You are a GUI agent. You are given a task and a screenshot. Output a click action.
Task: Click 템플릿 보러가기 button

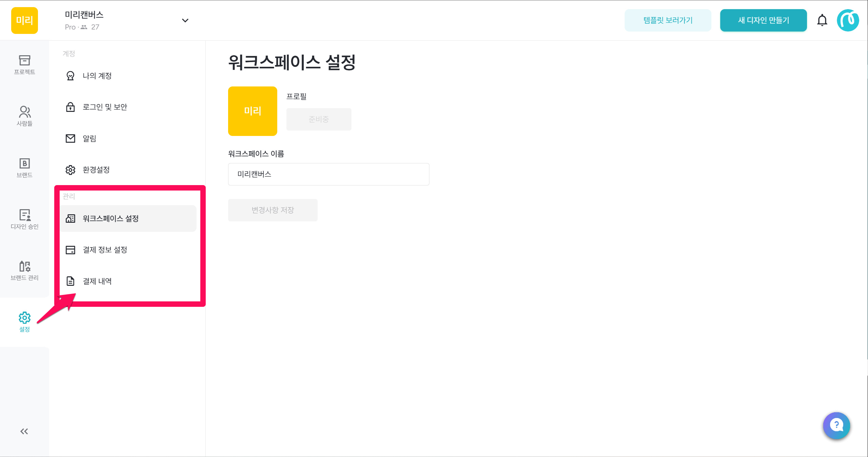[x=668, y=20]
